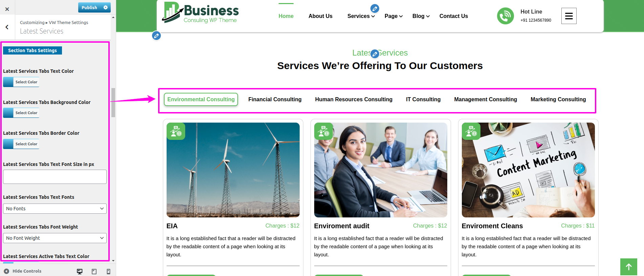Image resolution: width=644 pixels, height=276 pixels.
Task: Click the edit pencil on Latest Services heading
Action: pos(374,54)
